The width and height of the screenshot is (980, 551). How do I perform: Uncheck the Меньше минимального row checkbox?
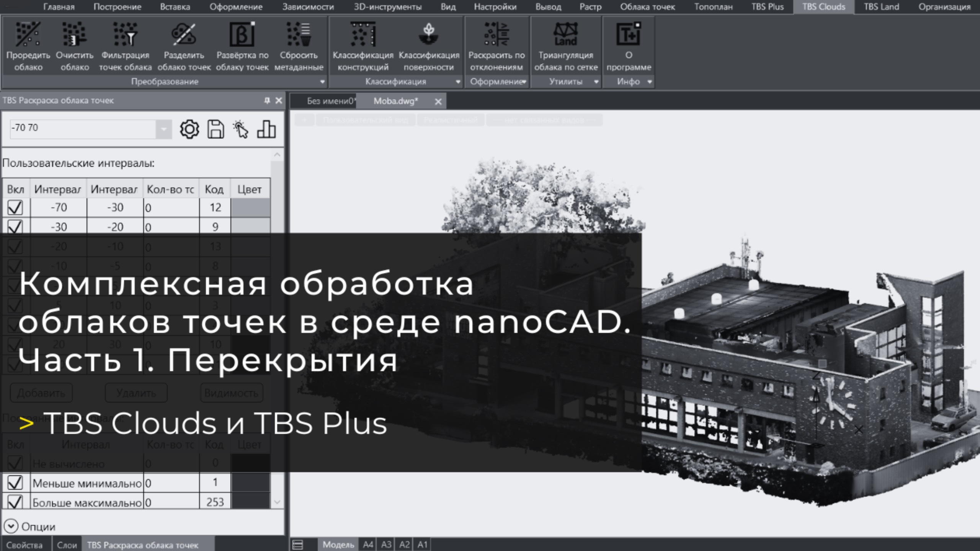click(15, 483)
